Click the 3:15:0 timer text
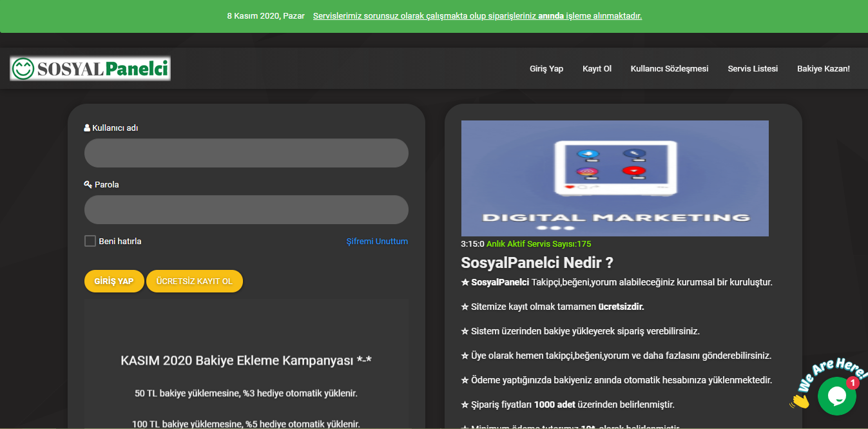 472,244
